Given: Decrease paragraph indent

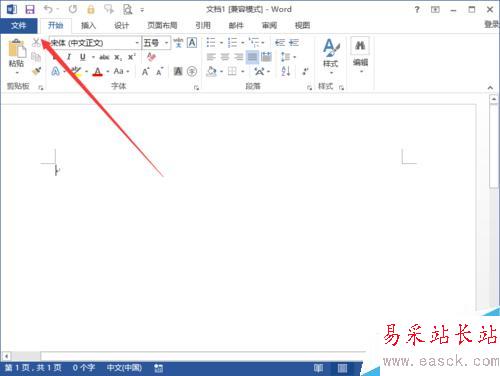Looking at the screenshot, I should tap(280, 43).
